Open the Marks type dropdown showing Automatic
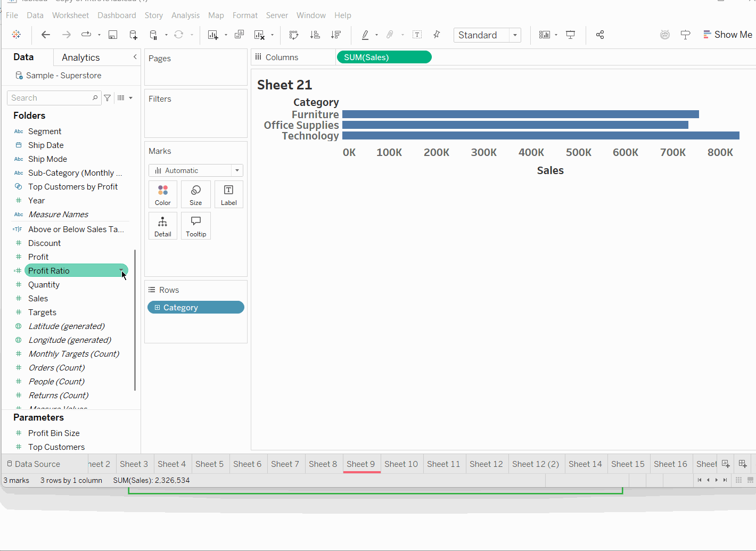Screen dimensions: 756x551 click(x=196, y=170)
